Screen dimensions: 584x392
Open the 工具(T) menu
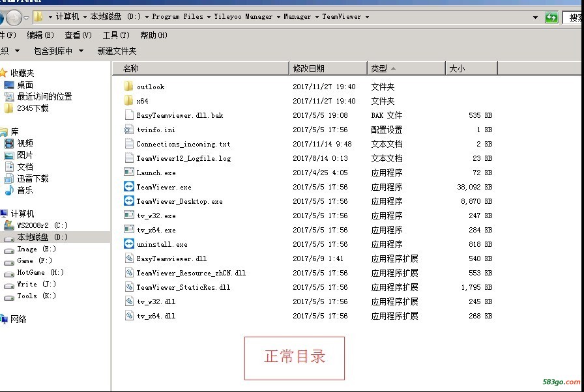116,35
